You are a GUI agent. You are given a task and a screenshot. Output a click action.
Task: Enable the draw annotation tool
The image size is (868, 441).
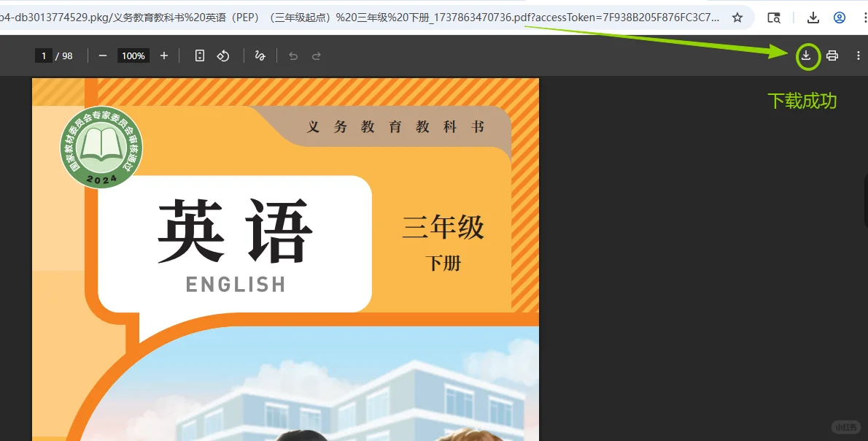[260, 55]
